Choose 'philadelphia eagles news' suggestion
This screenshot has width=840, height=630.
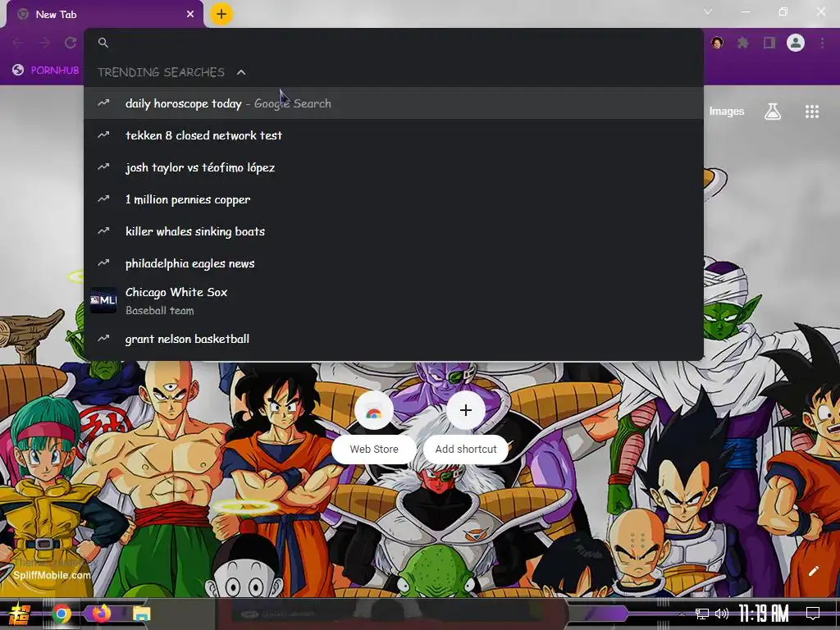(x=393, y=263)
